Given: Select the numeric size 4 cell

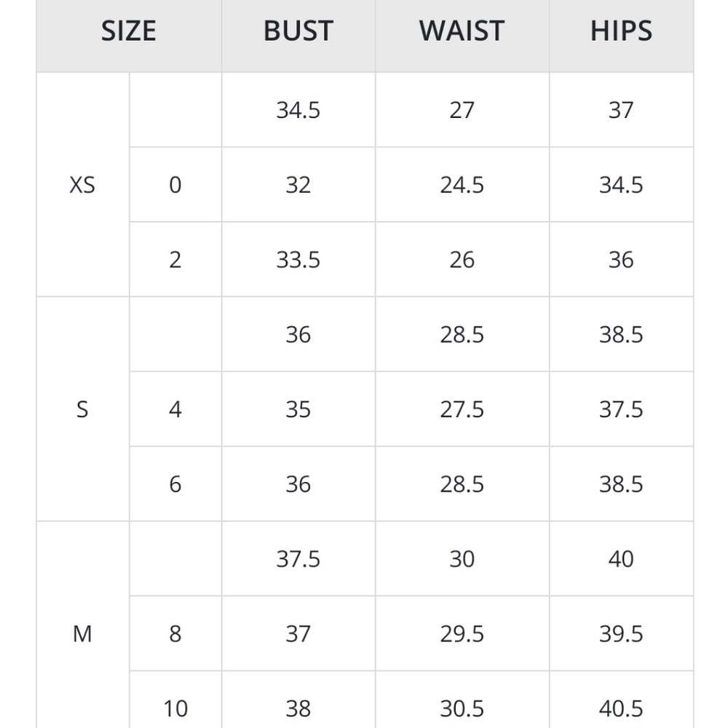Looking at the screenshot, I should click(175, 409).
